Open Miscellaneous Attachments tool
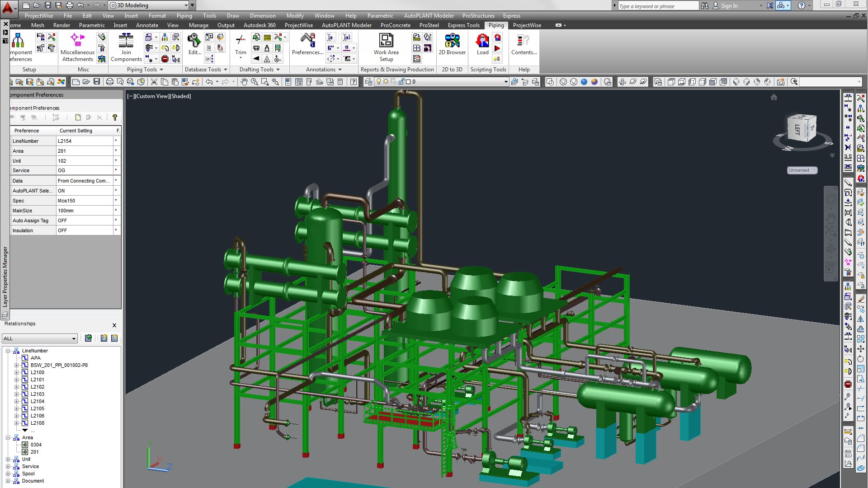This screenshot has height=488, width=868. point(77,47)
